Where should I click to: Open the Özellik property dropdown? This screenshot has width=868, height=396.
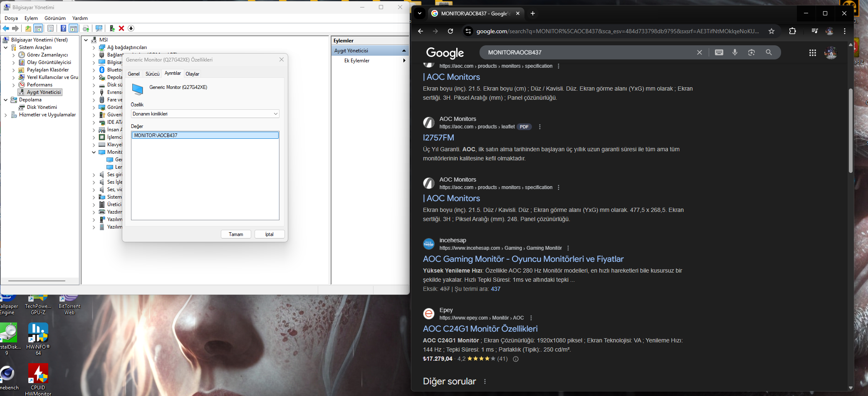pyautogui.click(x=205, y=114)
